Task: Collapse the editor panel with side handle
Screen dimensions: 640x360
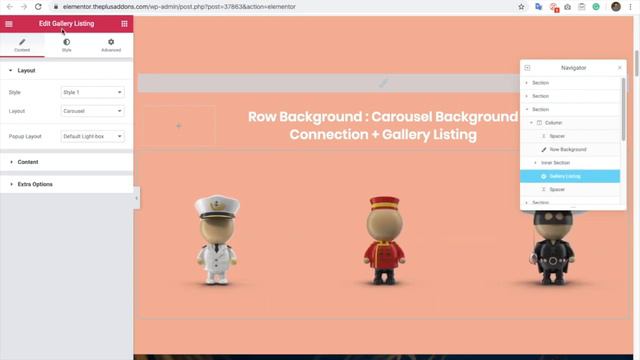Action: pos(136,198)
